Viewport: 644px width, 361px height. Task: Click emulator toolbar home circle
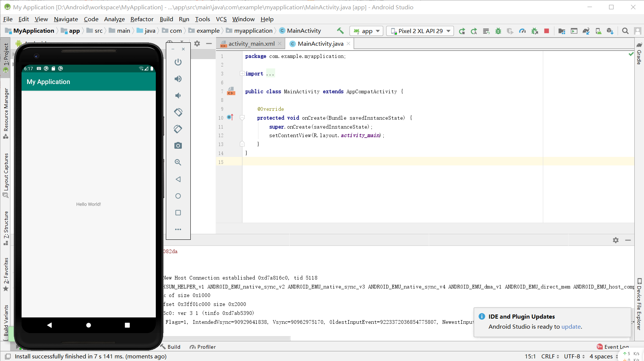(178, 196)
